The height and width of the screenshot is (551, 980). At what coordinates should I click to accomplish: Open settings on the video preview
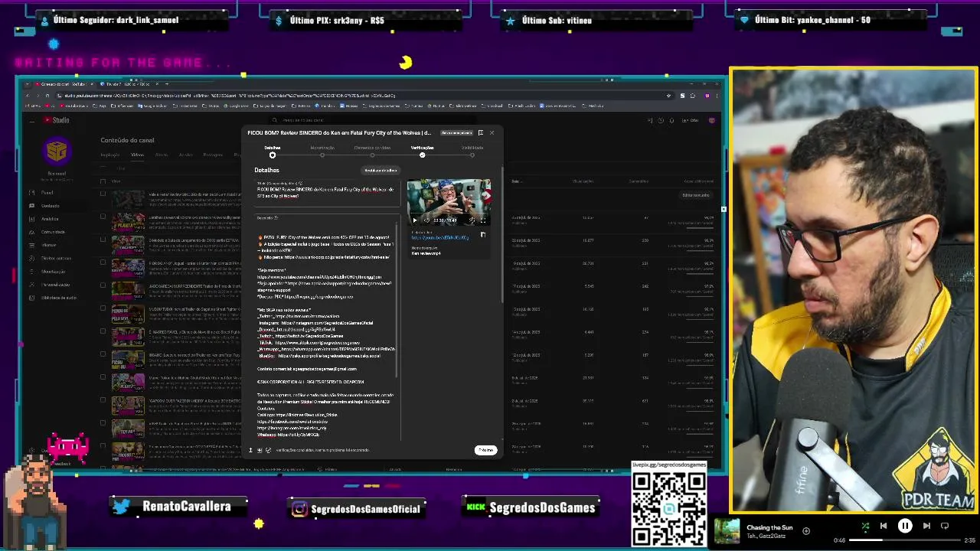point(472,220)
